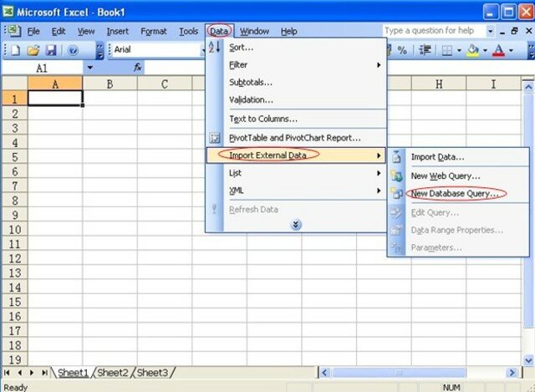Click the Type a question for help box
Screen dimensions: 535x392
coord(434,31)
